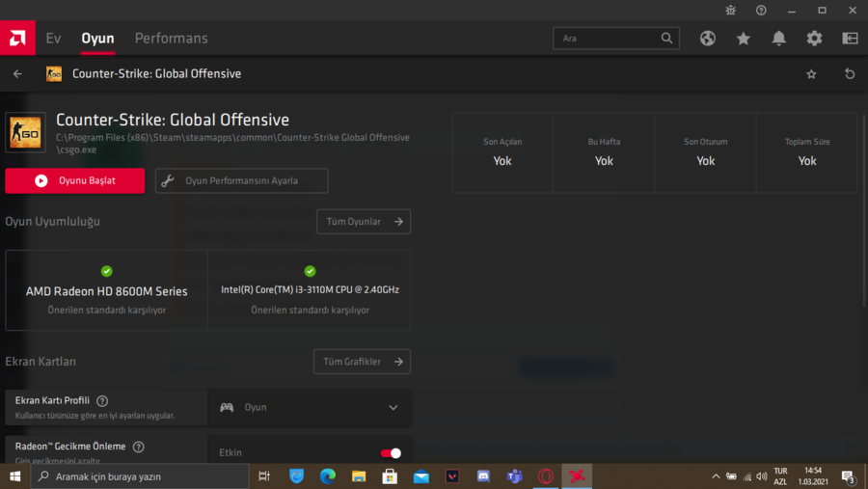Click Oyun Performansını Ayarla button
The image size is (868, 489).
pyautogui.click(x=241, y=180)
